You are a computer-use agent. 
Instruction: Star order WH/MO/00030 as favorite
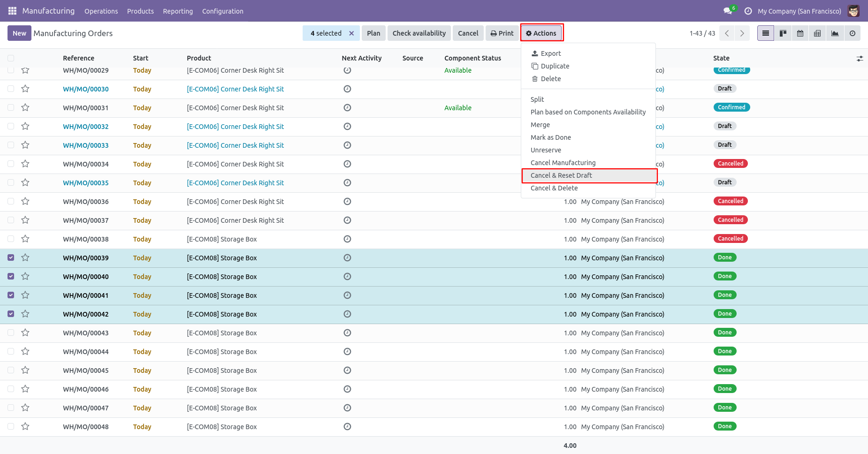pos(25,89)
